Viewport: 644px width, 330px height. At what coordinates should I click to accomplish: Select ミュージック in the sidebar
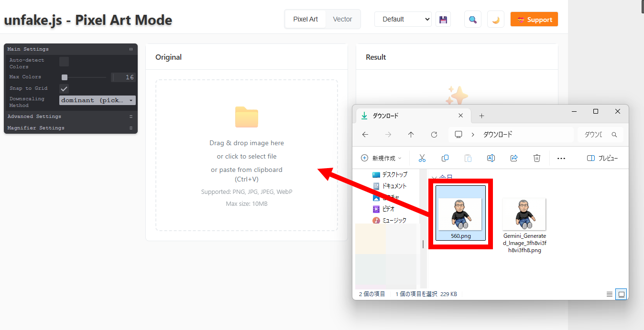390,220
